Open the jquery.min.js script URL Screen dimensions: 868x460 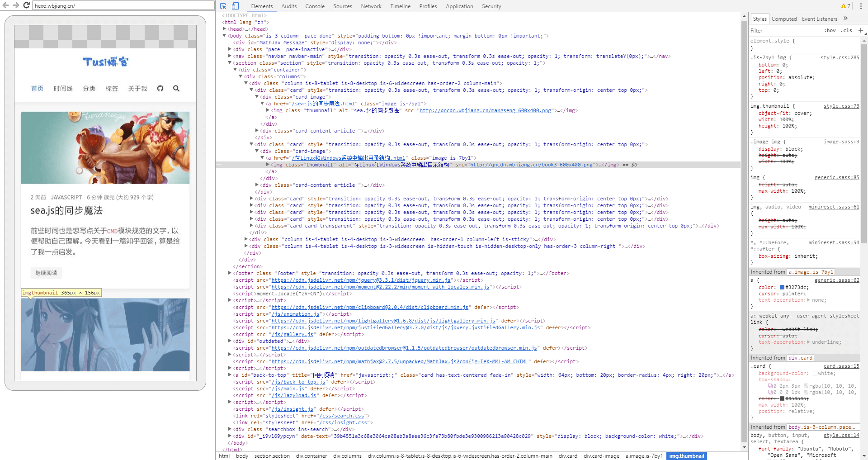[361, 280]
